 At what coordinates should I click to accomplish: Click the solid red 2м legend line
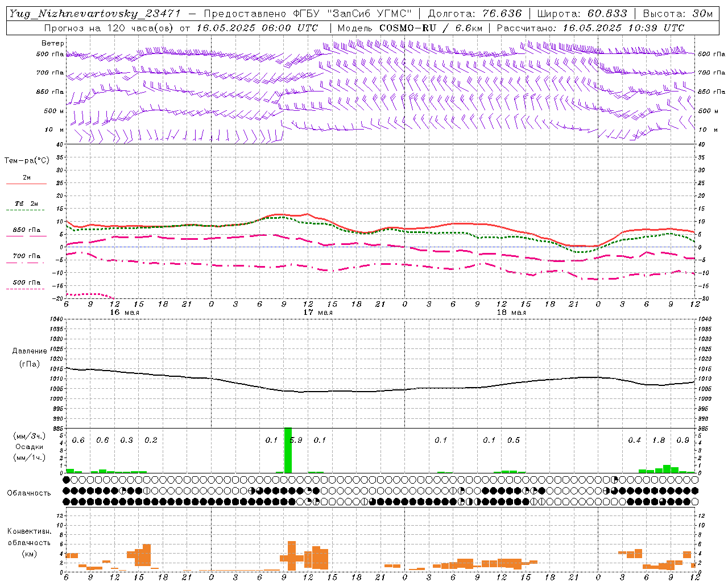tap(26, 184)
